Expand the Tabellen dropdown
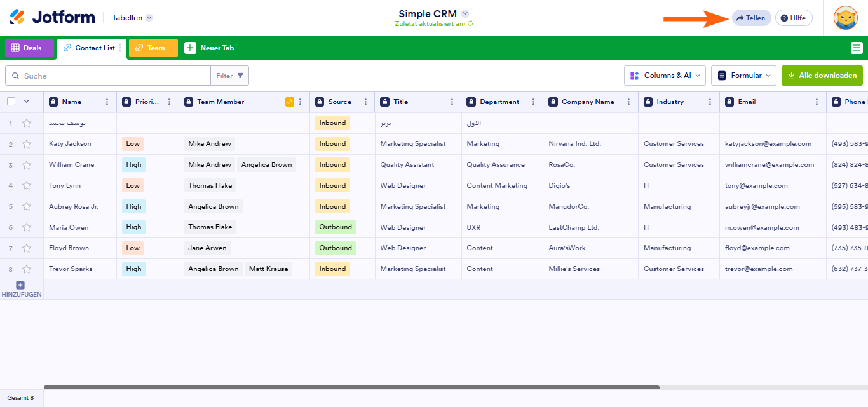Viewport: 868px width, 407px height. click(x=149, y=18)
